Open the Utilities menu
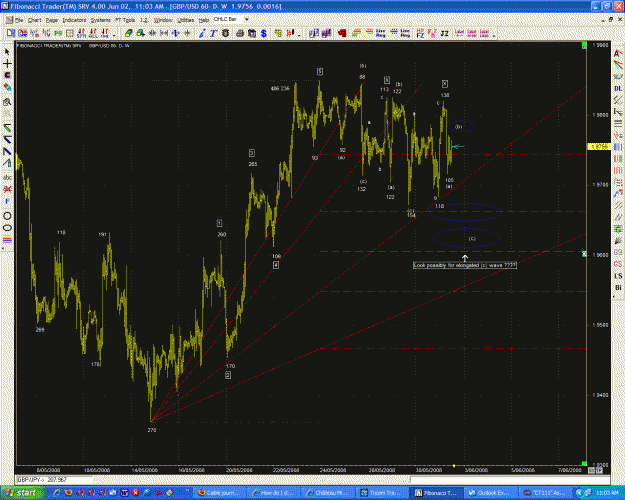Viewport: 625px width, 500px height. click(x=185, y=20)
